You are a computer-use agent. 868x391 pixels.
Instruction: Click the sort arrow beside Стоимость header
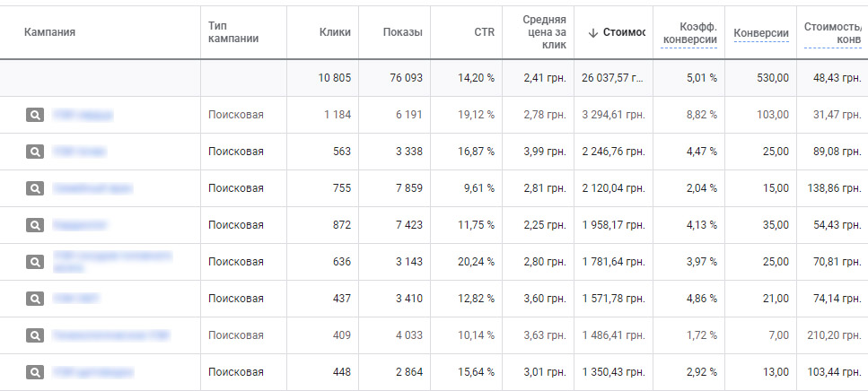point(592,32)
